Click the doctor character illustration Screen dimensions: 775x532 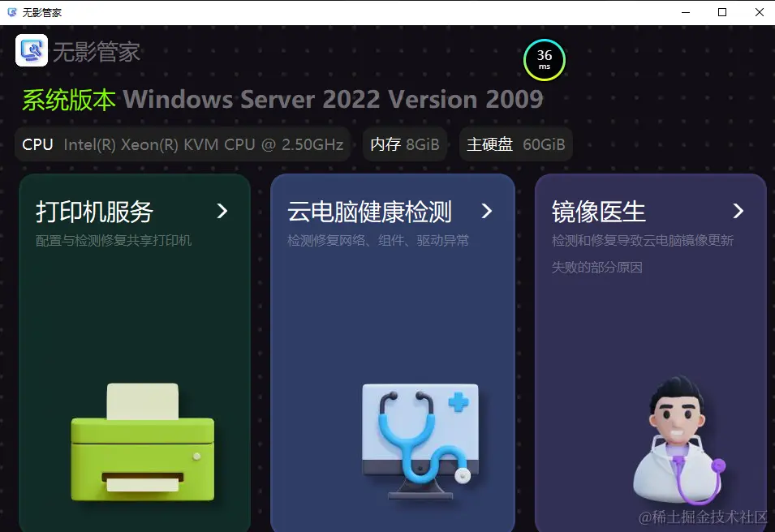pyautogui.click(x=679, y=440)
